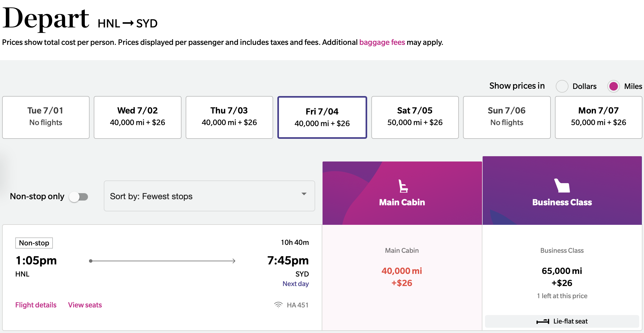Screen dimensions: 644x333
Task: Click the 7:45pm arrival time
Action: click(288, 260)
